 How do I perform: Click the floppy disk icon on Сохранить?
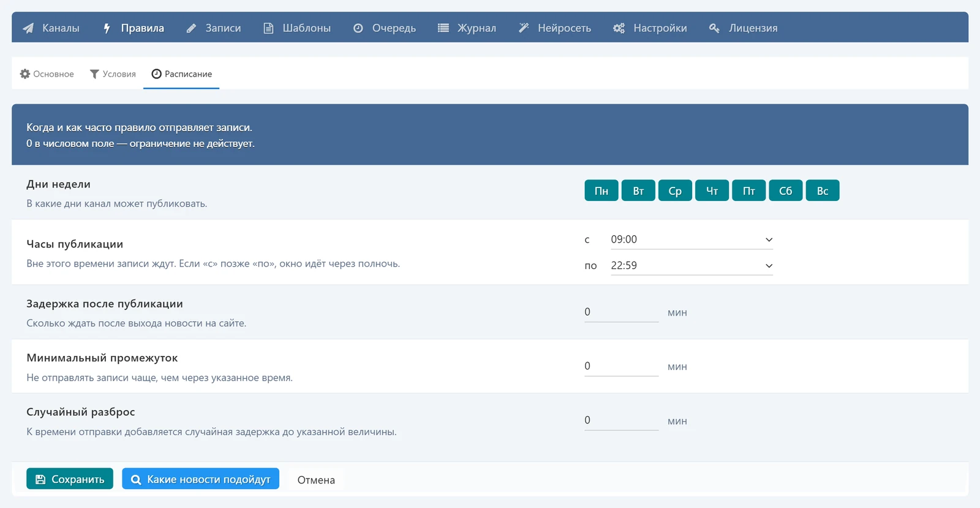click(x=40, y=479)
